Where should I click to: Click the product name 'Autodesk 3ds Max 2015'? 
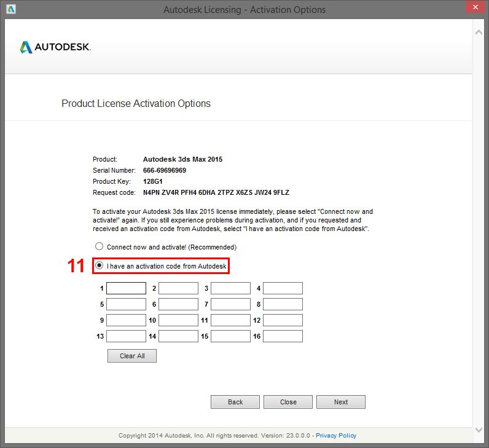(182, 159)
